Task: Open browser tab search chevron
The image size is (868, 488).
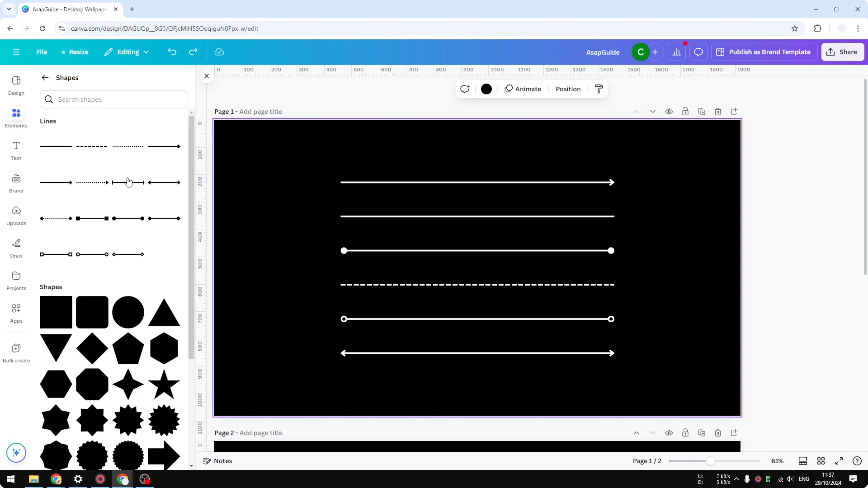Action: [x=9, y=9]
